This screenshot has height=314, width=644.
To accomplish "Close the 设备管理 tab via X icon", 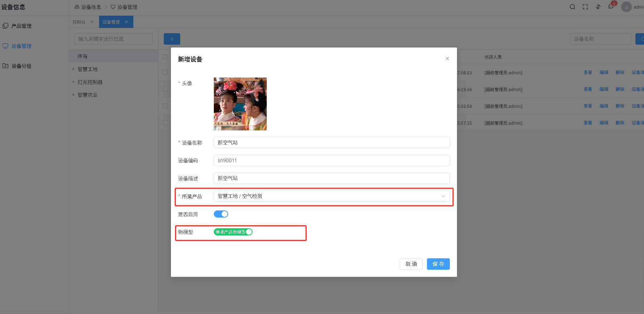I will pos(127,22).
